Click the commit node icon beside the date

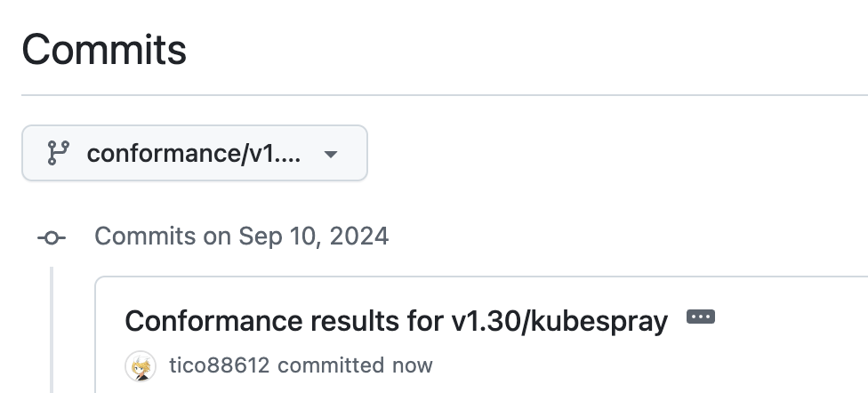tap(51, 237)
